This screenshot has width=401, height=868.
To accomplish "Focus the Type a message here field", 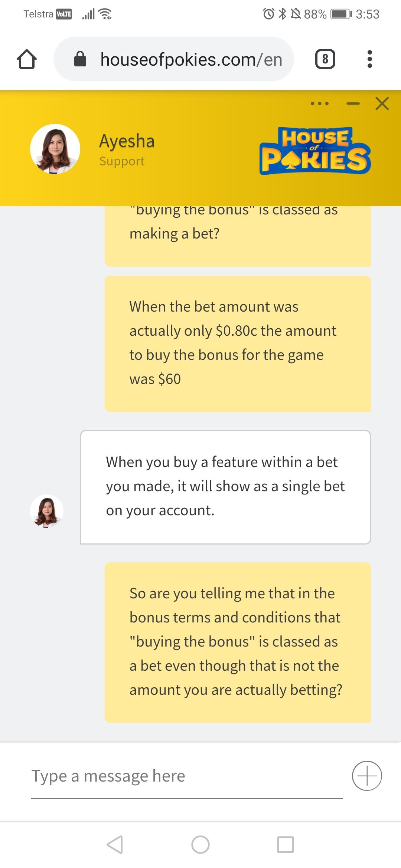I will (x=187, y=776).
